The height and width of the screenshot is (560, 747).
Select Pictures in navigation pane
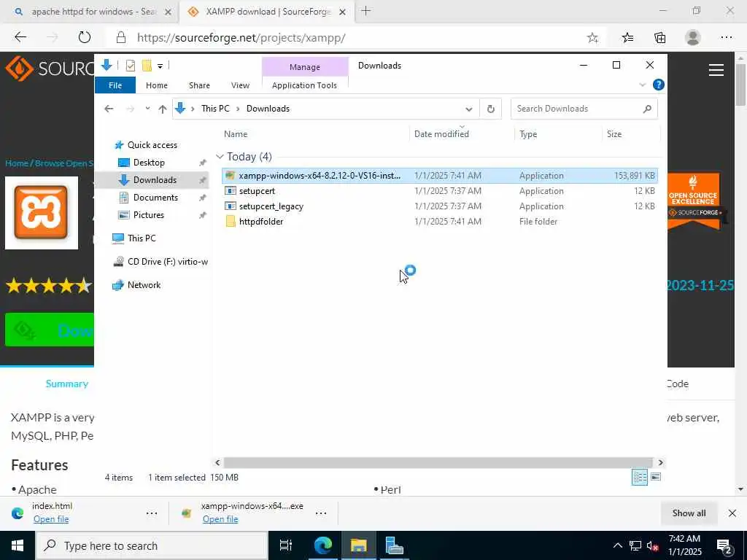click(x=148, y=215)
